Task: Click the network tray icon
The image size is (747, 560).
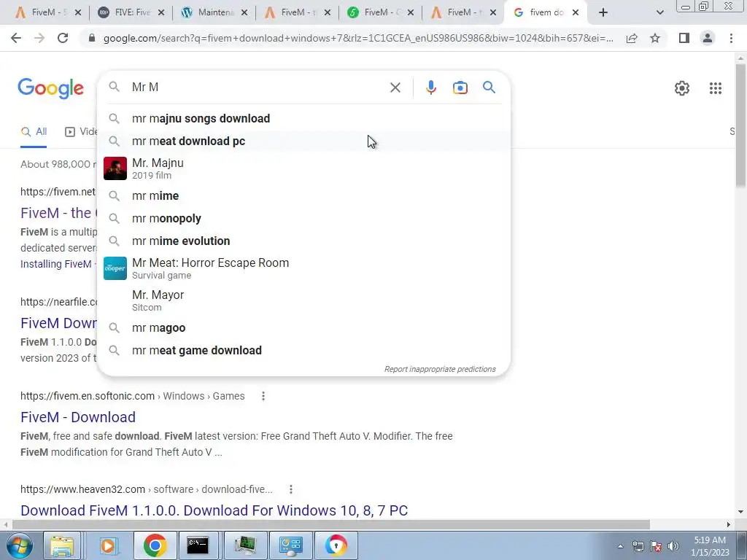Action: [x=638, y=546]
